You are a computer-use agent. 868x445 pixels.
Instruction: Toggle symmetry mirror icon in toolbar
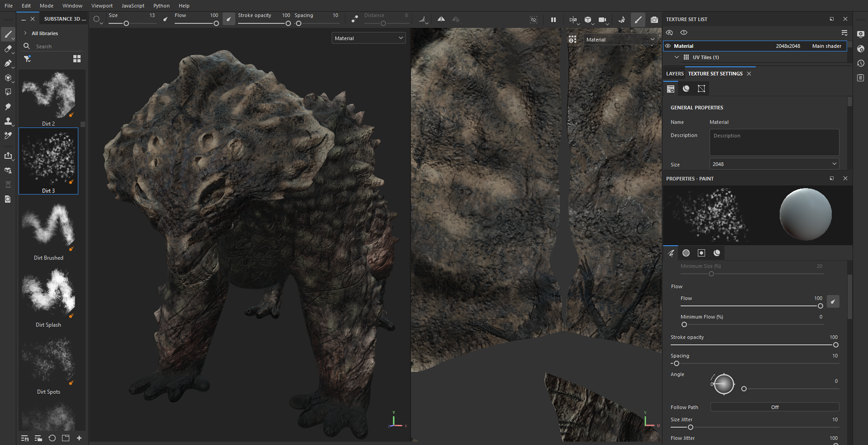[441, 19]
